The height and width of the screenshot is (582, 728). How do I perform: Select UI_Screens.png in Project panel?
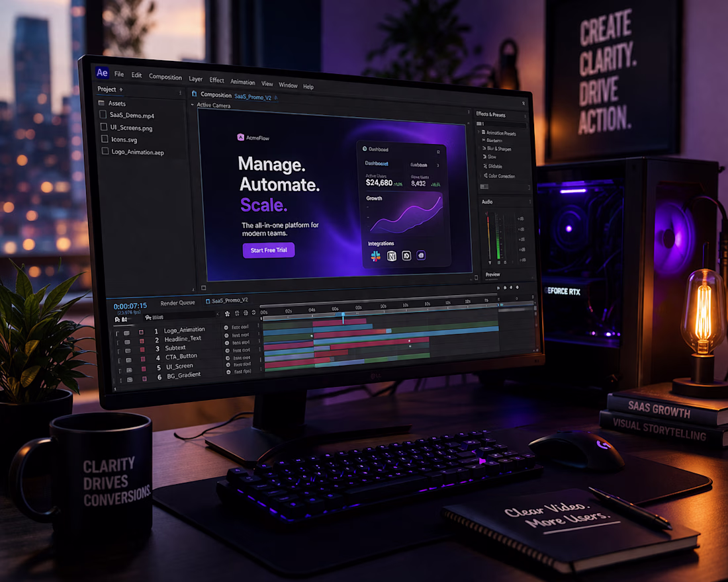[132, 128]
